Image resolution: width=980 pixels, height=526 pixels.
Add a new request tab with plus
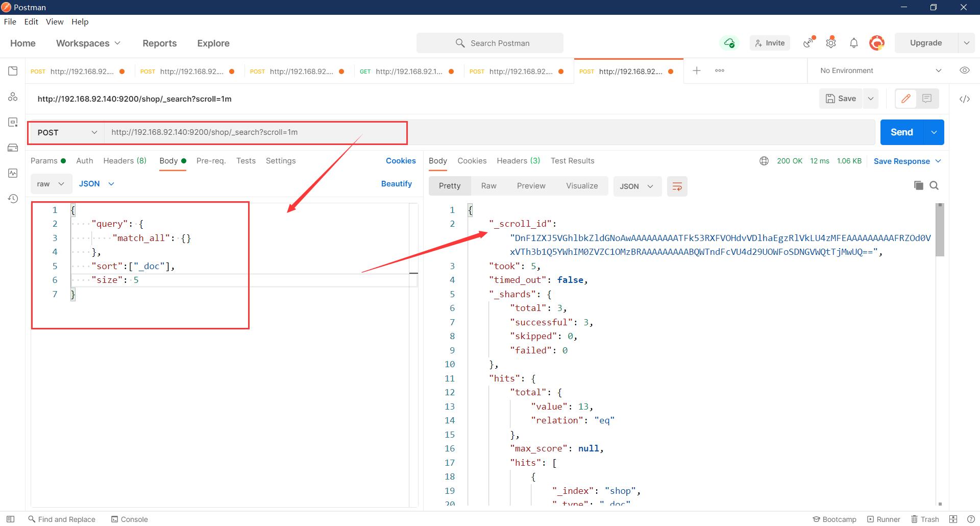click(697, 70)
